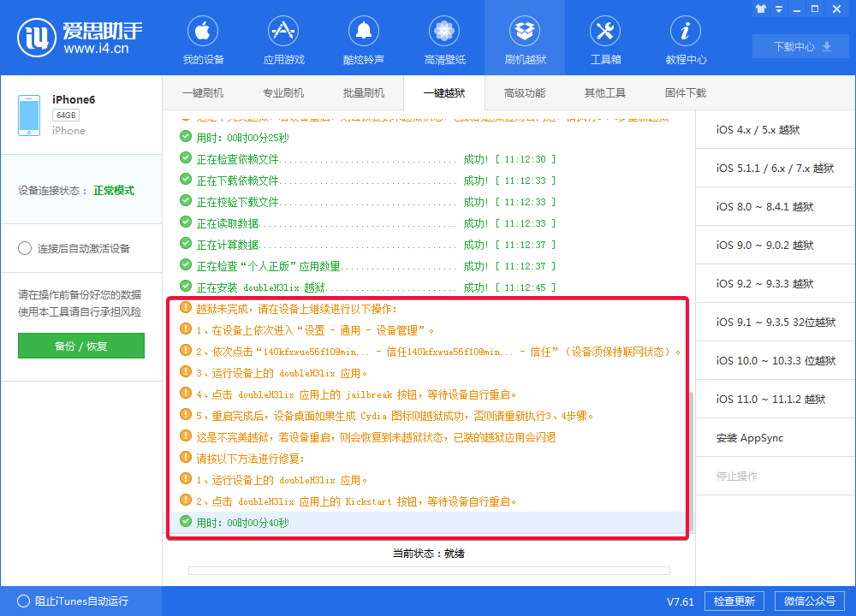Switch to the 固件下载 tab

[x=685, y=92]
